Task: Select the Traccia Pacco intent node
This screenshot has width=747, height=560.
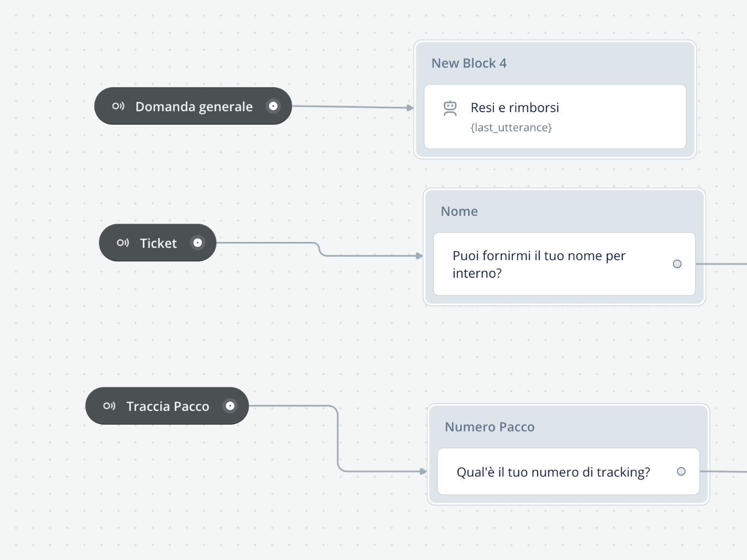Action: click(x=167, y=405)
